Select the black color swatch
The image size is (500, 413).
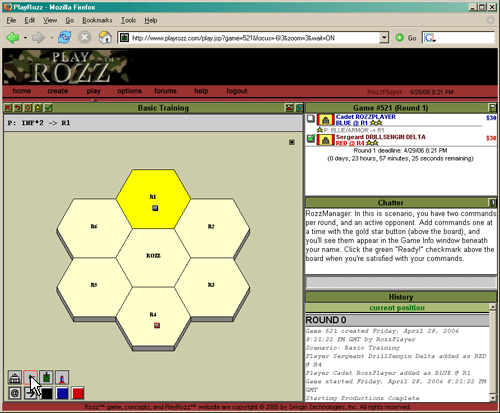click(x=46, y=393)
